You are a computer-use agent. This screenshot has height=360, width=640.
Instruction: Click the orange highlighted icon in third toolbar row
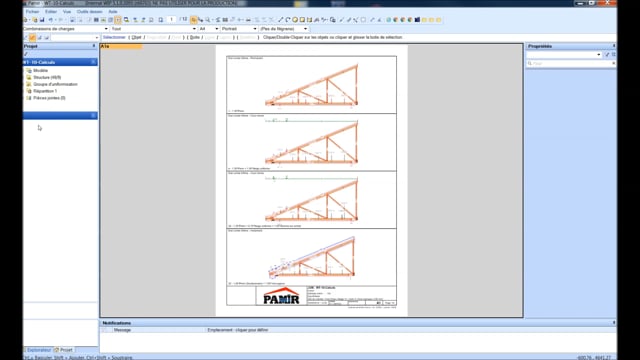[32, 38]
